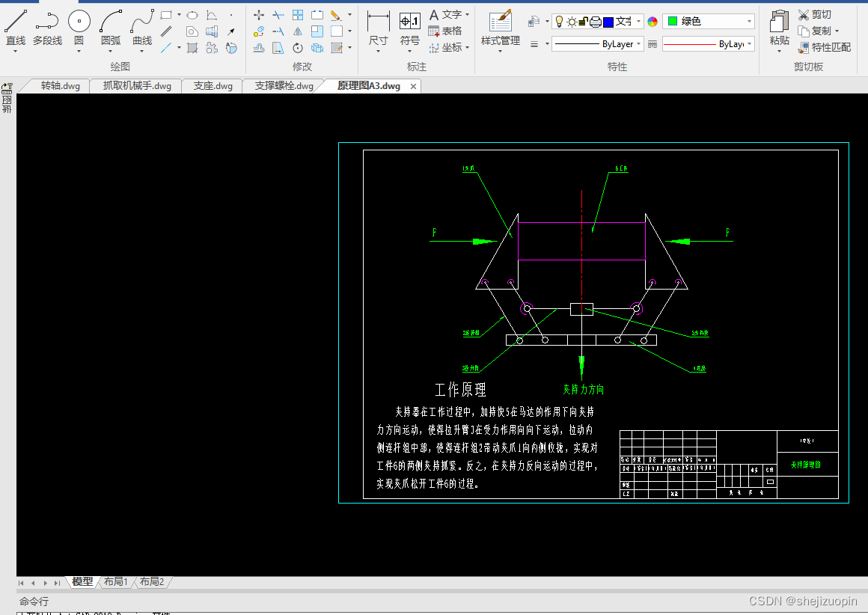868x615 pixels.
Task: Click the 表格 table button
Action: [445, 31]
